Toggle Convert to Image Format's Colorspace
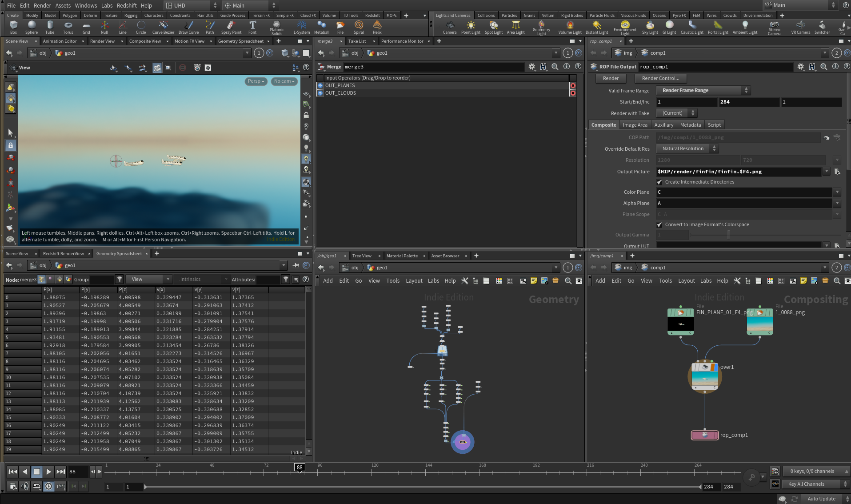 [659, 225]
